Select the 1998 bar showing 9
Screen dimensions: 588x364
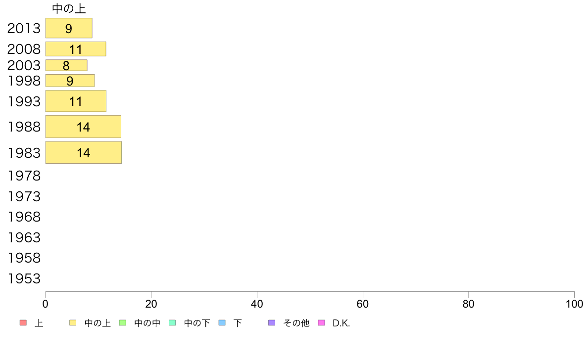[70, 81]
